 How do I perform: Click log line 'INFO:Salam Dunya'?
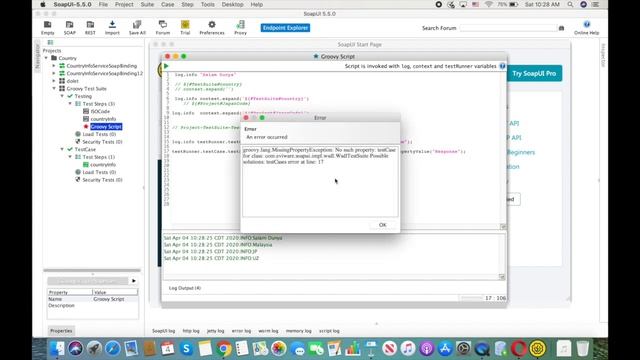tap(222, 238)
